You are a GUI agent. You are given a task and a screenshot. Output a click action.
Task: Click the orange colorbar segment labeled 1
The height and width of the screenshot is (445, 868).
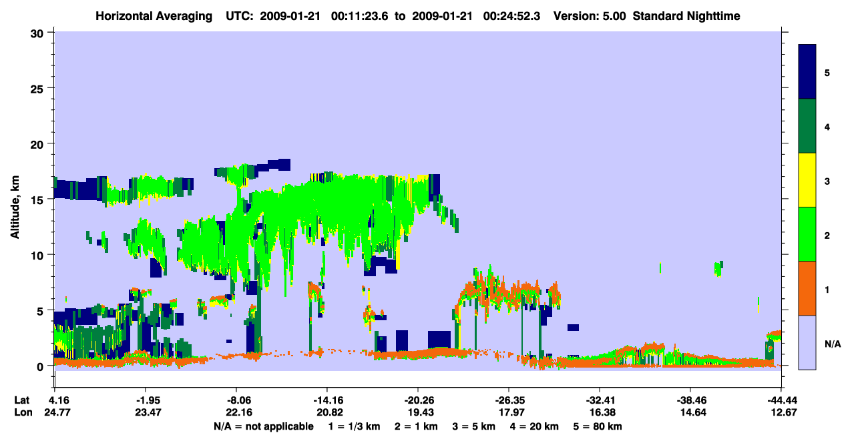tap(807, 288)
